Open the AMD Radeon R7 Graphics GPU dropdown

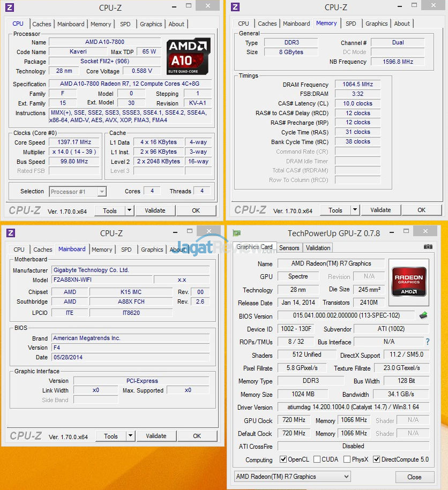click(x=293, y=477)
